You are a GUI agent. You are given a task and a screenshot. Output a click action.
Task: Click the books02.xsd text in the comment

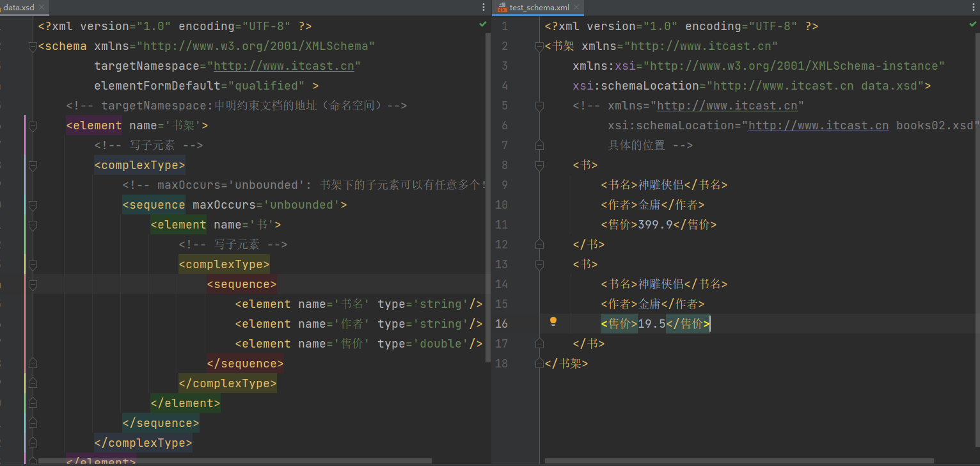pos(935,125)
